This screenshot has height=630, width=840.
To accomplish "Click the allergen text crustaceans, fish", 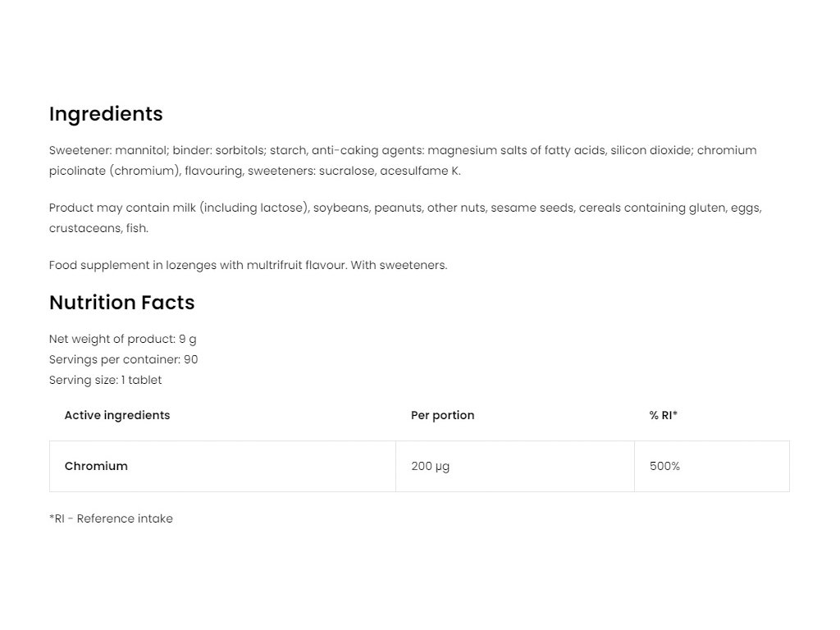I will pos(98,228).
